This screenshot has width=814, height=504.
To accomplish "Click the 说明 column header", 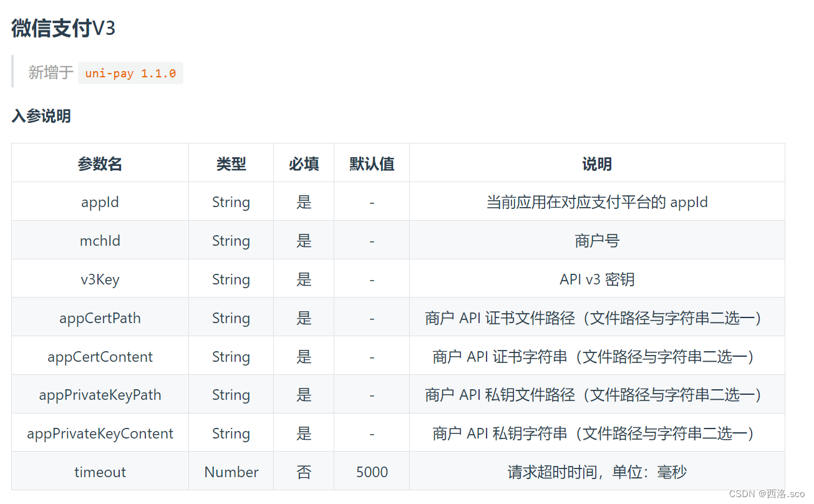I will (x=597, y=164).
